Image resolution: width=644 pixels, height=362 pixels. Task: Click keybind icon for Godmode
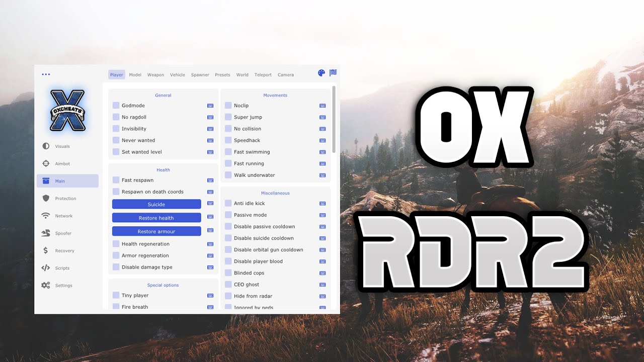[x=210, y=106]
